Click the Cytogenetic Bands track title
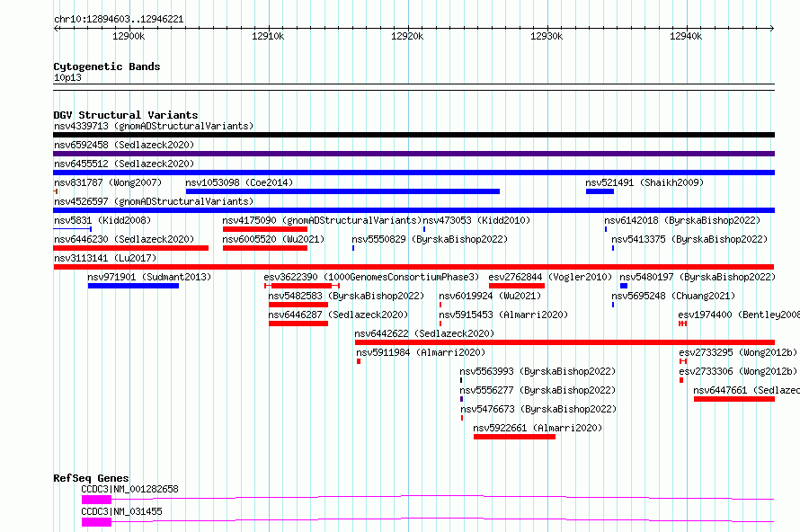Viewport: 800px width, 532px height. tap(107, 66)
